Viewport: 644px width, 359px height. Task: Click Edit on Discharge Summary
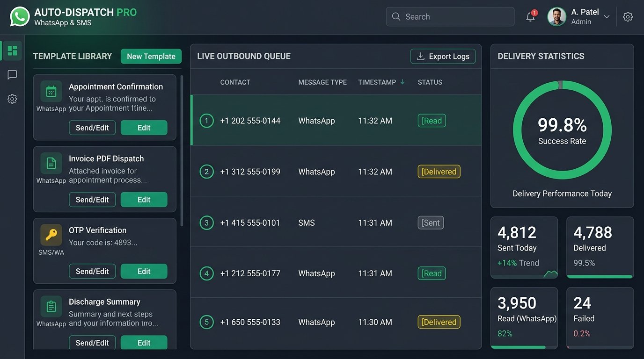pyautogui.click(x=144, y=343)
